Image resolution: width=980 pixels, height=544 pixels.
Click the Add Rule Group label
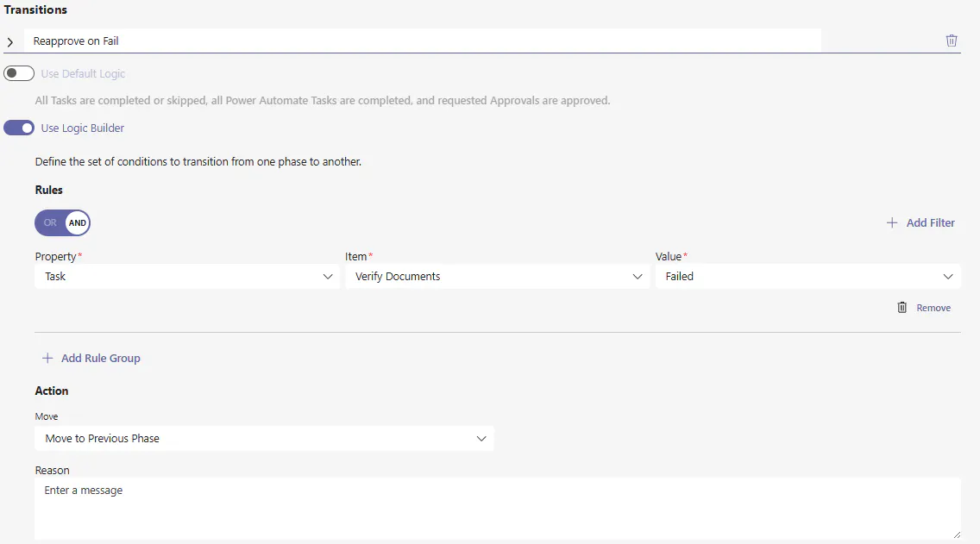[100, 359]
